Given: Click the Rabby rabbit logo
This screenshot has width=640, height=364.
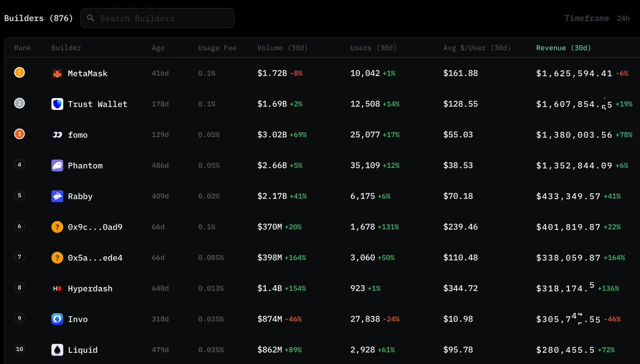Looking at the screenshot, I should click(x=57, y=196).
